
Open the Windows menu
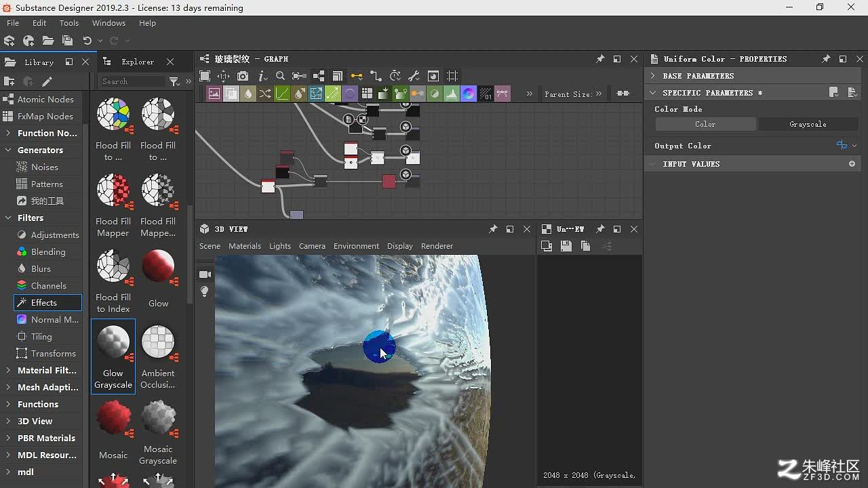tap(108, 23)
